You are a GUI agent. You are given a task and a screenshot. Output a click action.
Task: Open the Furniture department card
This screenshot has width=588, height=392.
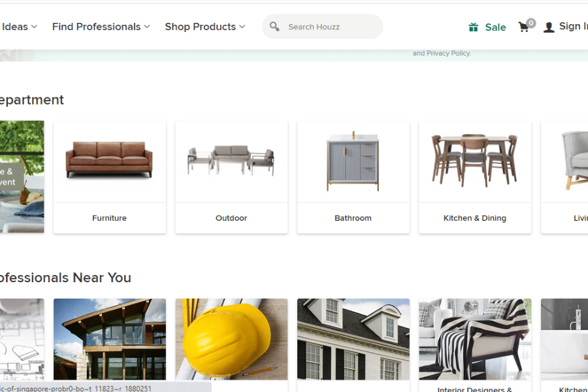point(110,176)
